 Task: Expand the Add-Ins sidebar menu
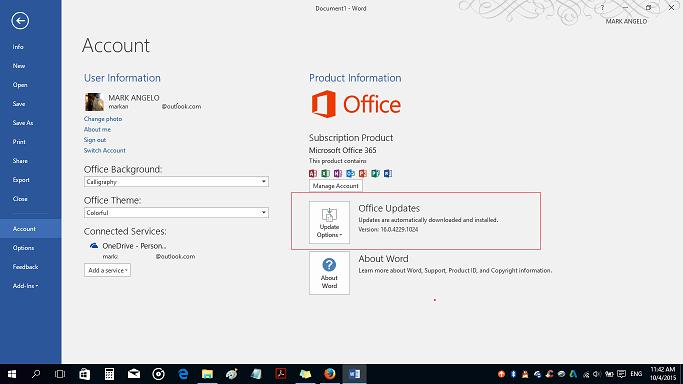[25, 286]
